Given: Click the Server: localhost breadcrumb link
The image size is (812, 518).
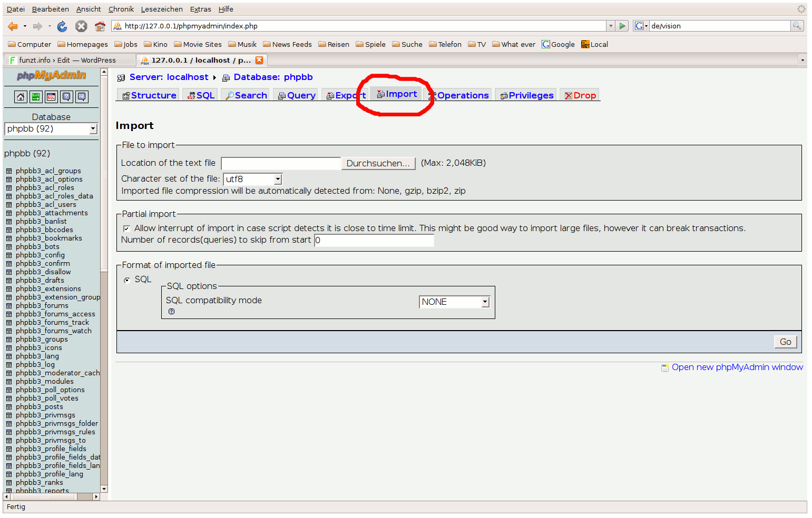Looking at the screenshot, I should click(169, 77).
